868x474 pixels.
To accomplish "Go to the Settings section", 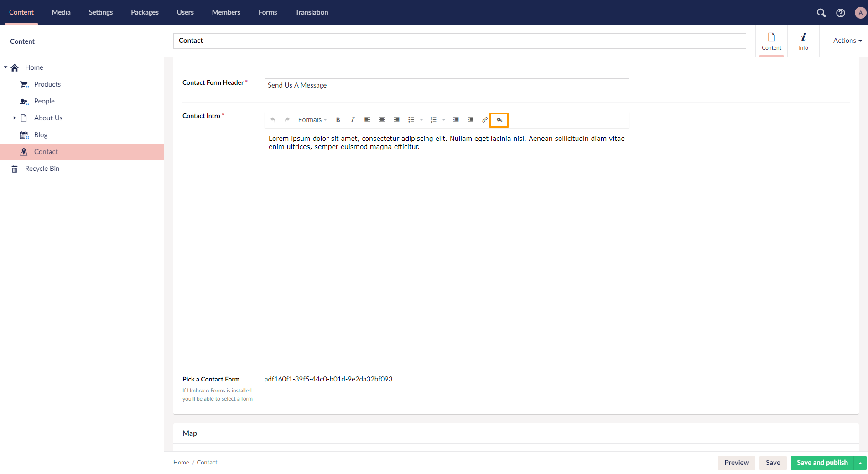I will [101, 12].
